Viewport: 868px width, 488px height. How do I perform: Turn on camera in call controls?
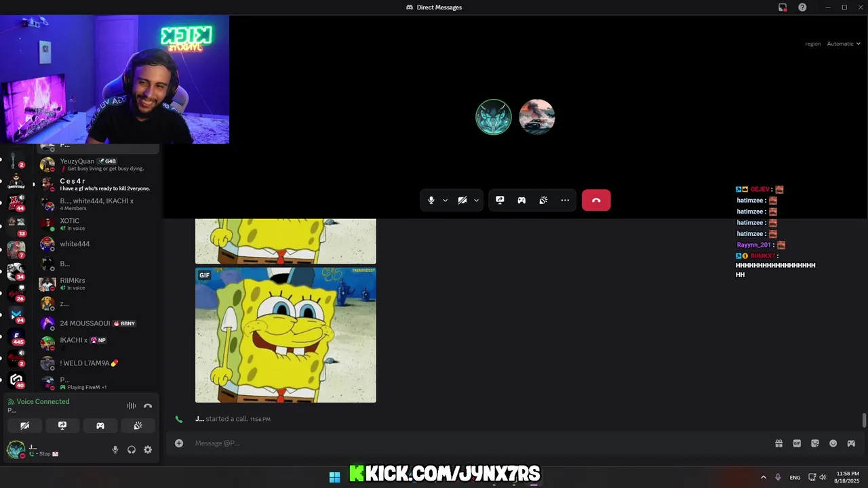tap(462, 200)
